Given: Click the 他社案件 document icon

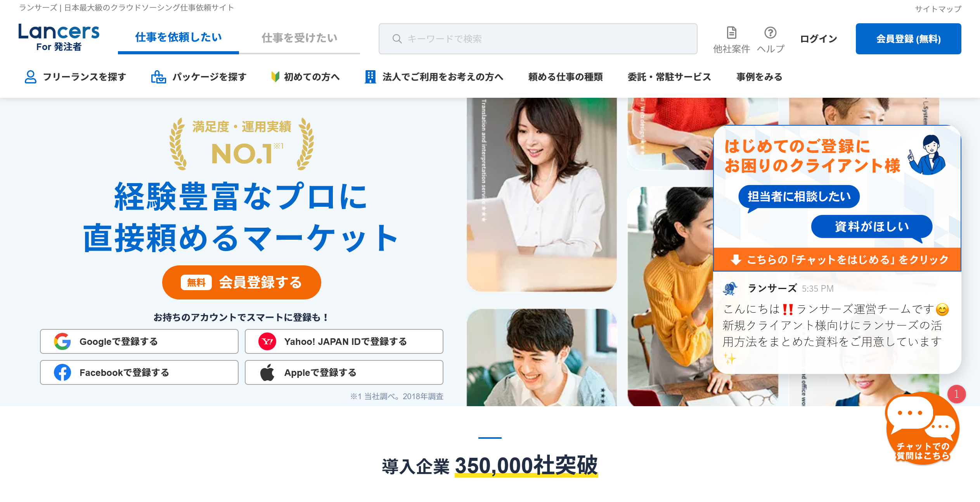Looking at the screenshot, I should tap(731, 33).
